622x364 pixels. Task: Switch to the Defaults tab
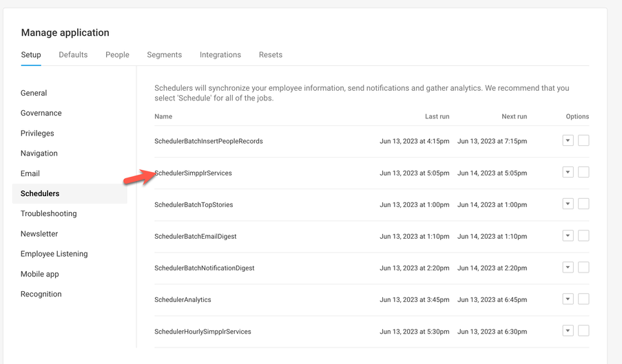[x=73, y=55]
